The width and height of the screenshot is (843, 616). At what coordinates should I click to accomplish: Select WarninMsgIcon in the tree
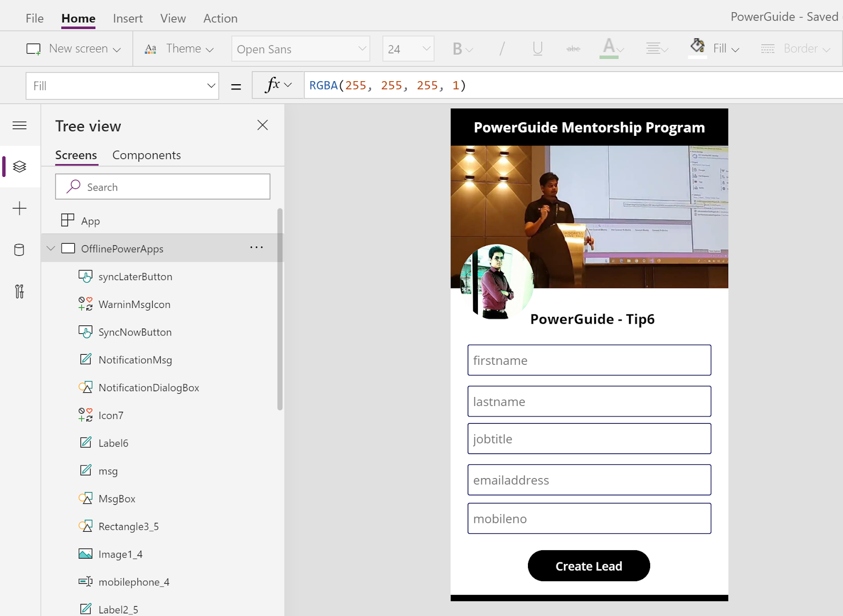pyautogui.click(x=134, y=305)
